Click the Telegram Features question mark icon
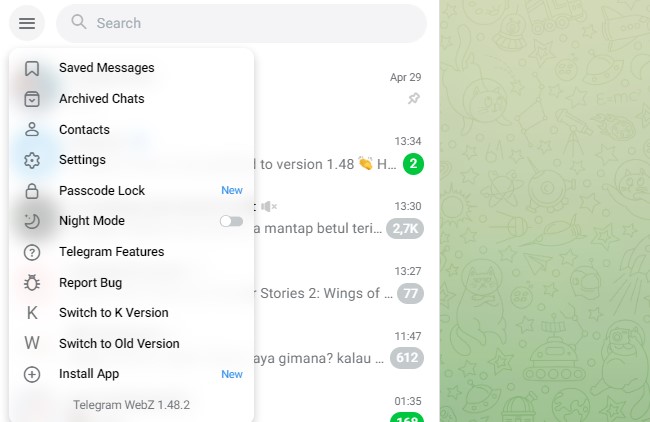The height and width of the screenshot is (422, 650). (x=32, y=252)
